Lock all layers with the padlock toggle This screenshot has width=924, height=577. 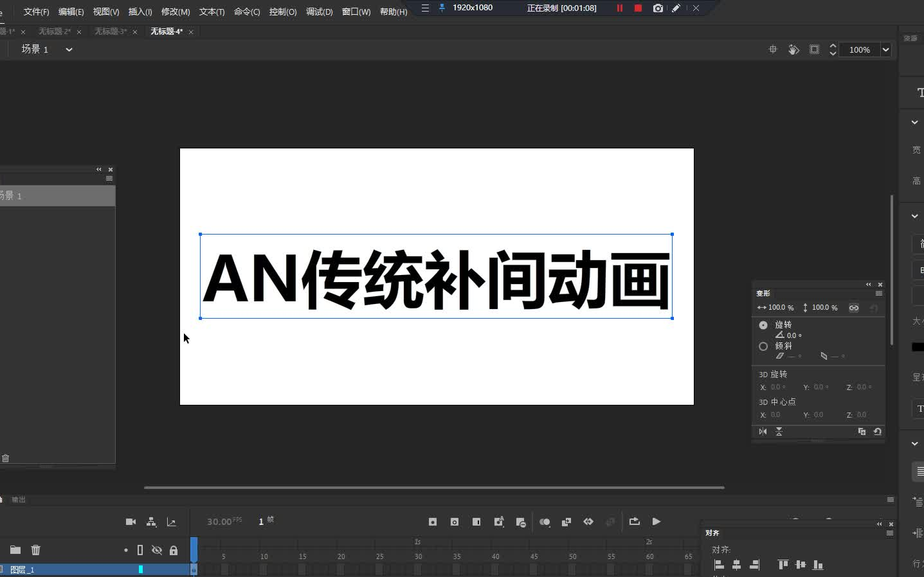[x=174, y=550]
